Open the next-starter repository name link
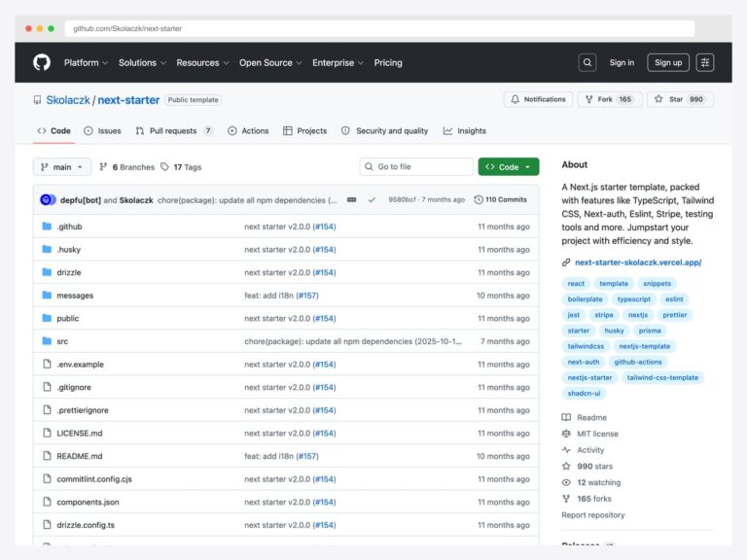Viewport: 747px width, 560px height. pyautogui.click(x=128, y=100)
